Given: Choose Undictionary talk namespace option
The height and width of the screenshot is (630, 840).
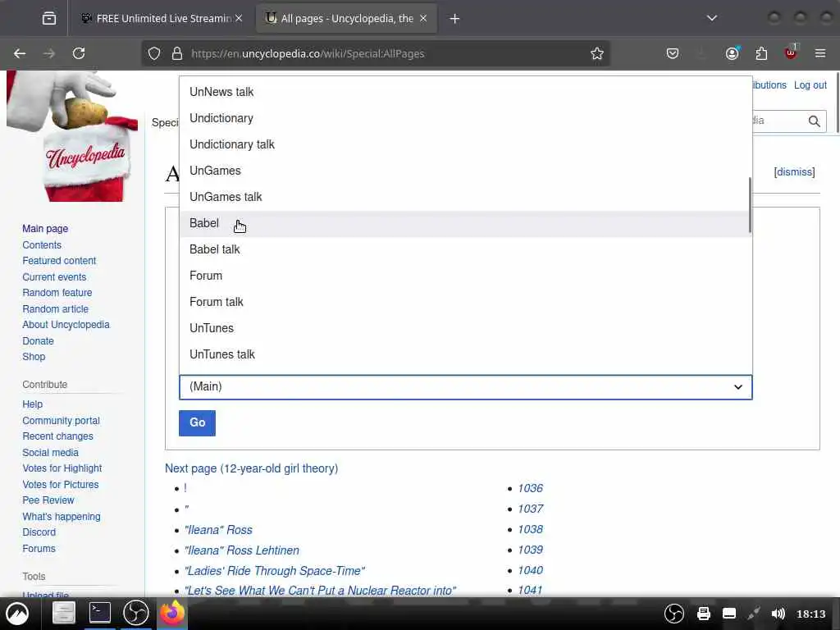Looking at the screenshot, I should pos(465,144).
